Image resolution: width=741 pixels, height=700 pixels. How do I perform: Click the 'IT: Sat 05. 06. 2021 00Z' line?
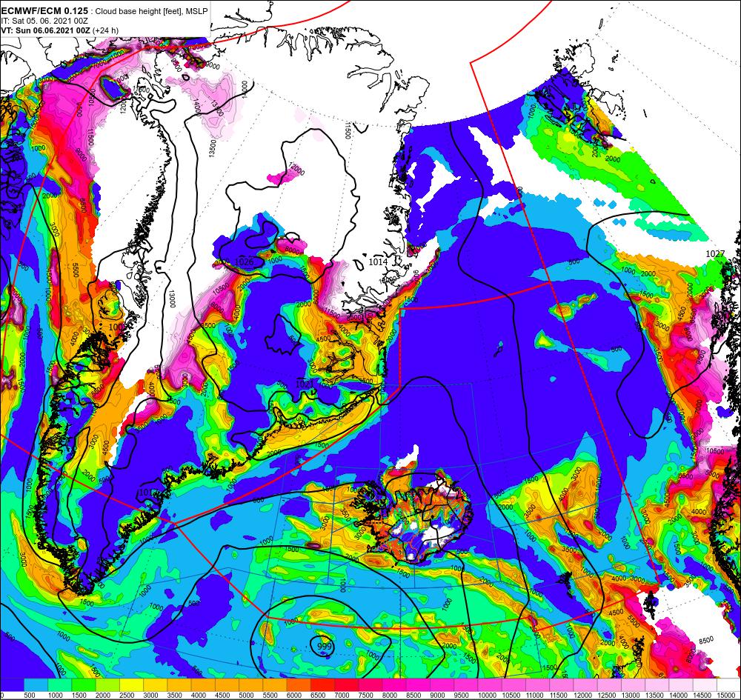pos(44,21)
